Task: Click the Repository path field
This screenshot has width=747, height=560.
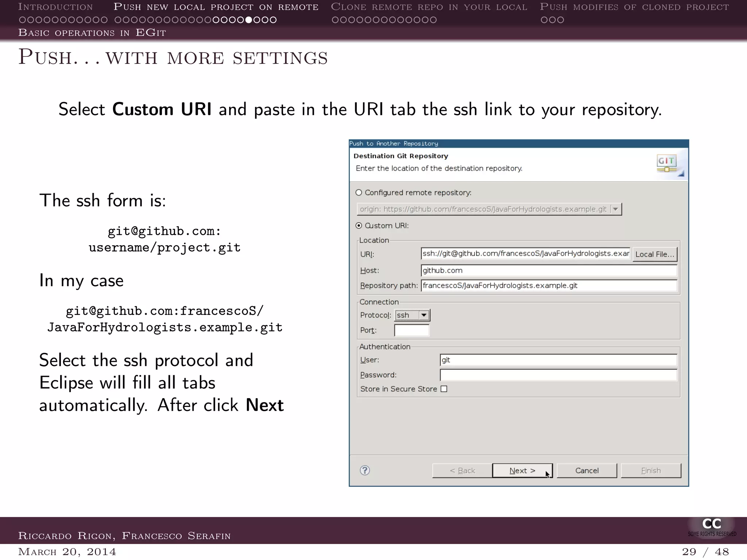Action: tap(549, 285)
